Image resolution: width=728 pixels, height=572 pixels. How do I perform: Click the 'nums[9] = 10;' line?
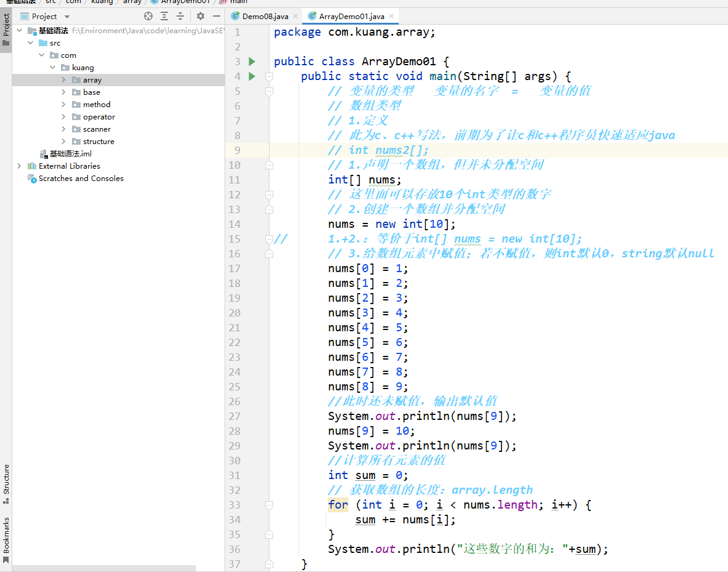372,431
